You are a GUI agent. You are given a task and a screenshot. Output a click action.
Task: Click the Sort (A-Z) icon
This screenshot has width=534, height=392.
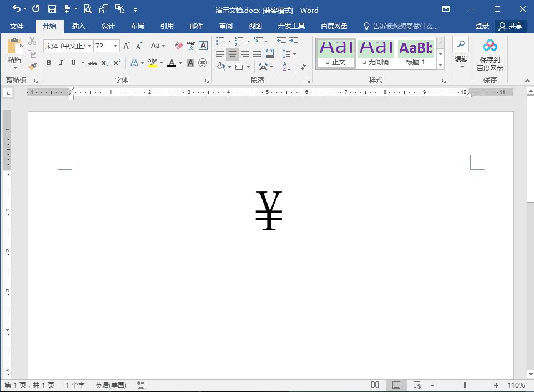(x=286, y=67)
